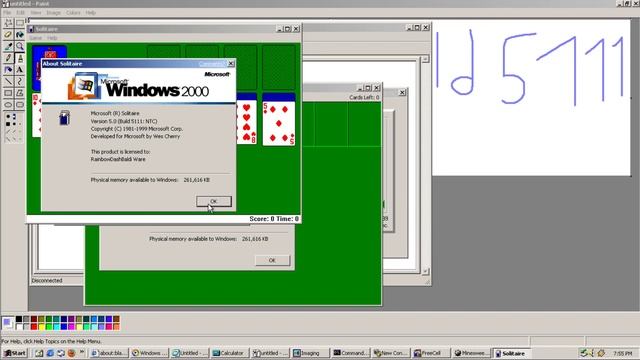The image size is (640, 360).
Task: Switch to the FreeCell taskbar button
Action: [x=431, y=353]
